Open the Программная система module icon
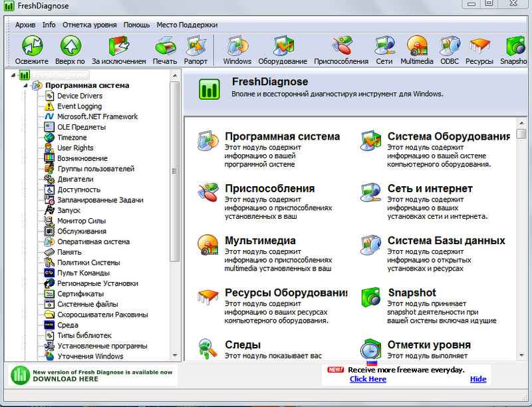 pos(207,140)
